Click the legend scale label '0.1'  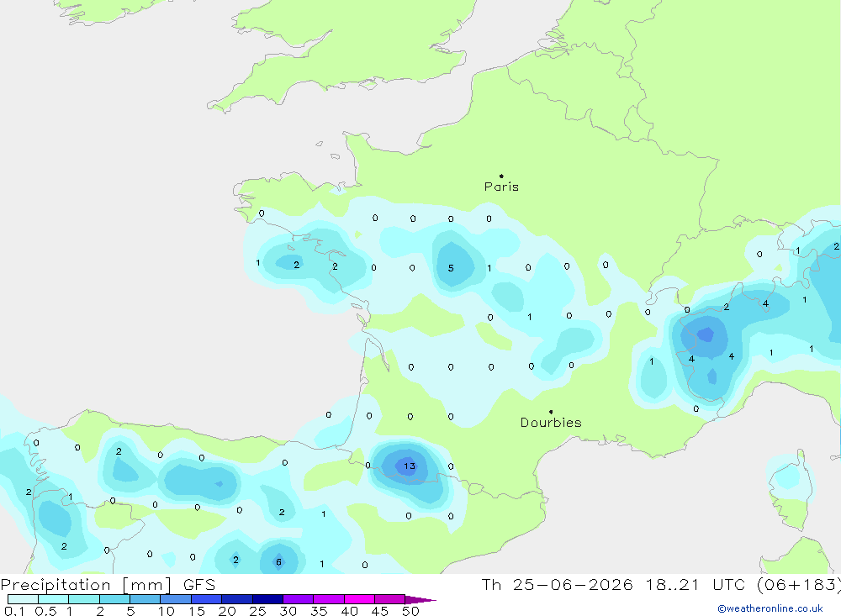point(14,611)
